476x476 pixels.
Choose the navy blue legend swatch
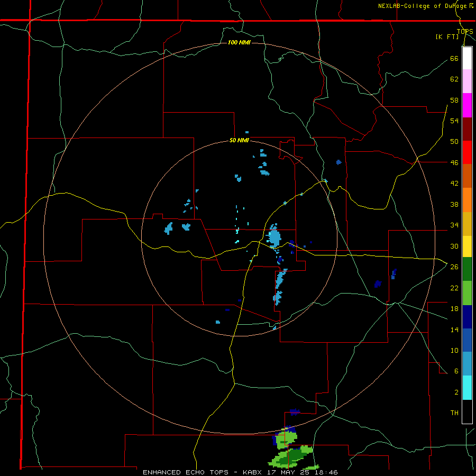467,317
